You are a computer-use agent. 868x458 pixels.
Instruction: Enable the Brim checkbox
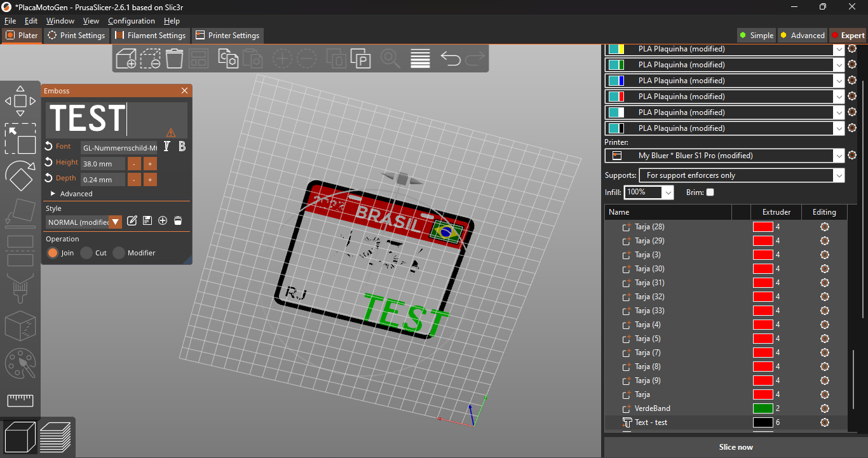pos(710,192)
